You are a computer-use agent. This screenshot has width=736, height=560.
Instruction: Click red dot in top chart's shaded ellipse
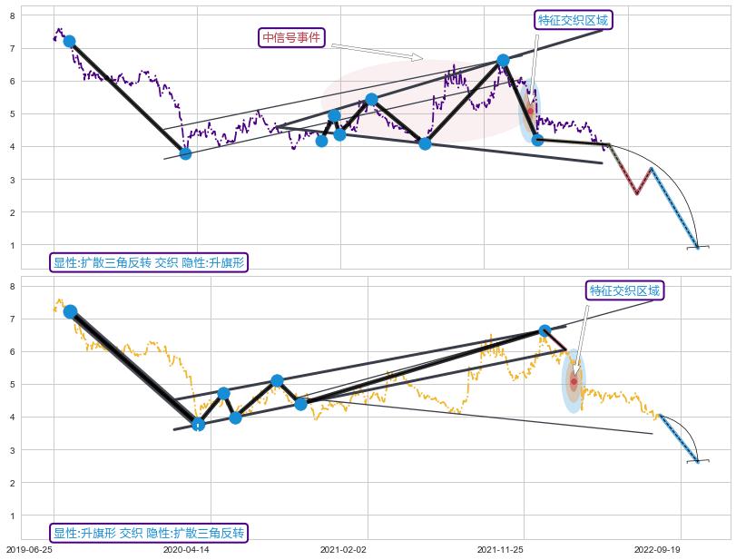point(531,111)
